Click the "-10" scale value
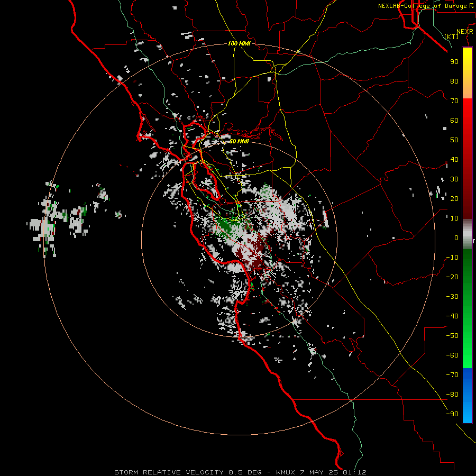 (x=452, y=258)
